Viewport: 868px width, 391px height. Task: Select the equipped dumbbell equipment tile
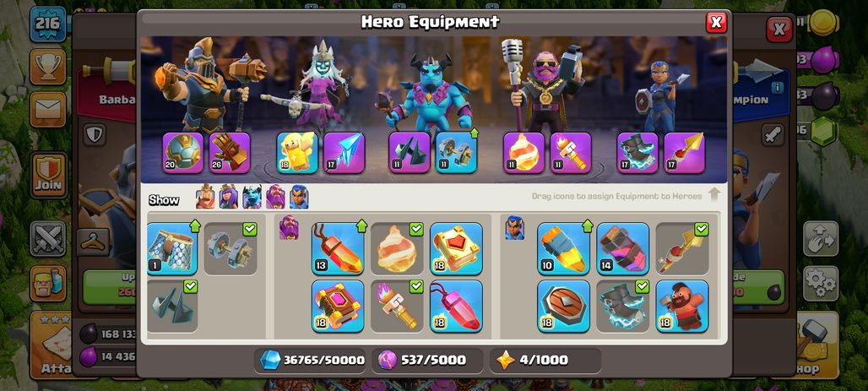[231, 248]
